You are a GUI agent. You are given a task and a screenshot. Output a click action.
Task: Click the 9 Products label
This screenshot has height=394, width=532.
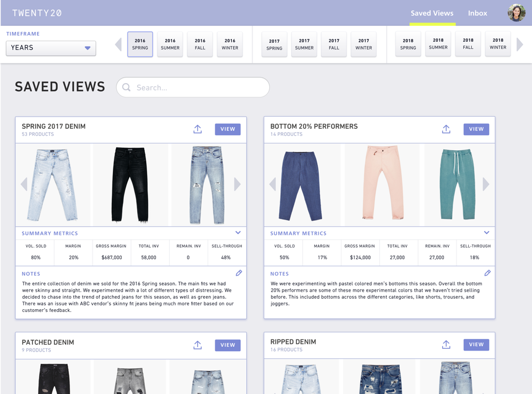(x=36, y=351)
